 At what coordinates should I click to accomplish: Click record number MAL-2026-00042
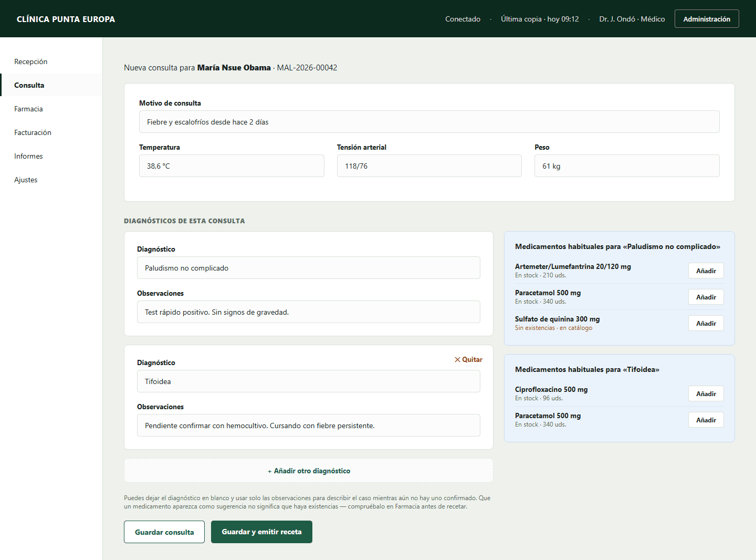[x=307, y=67]
